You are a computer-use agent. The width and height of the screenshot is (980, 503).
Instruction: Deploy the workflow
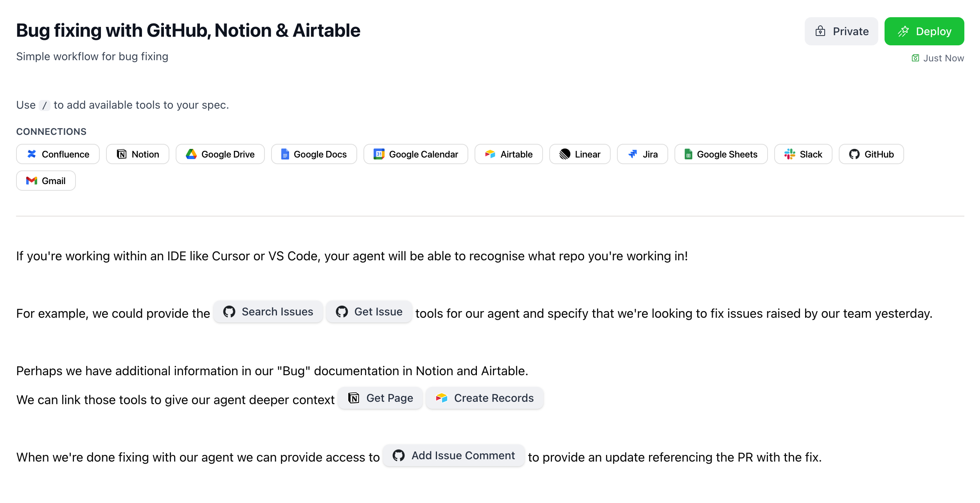pyautogui.click(x=924, y=31)
